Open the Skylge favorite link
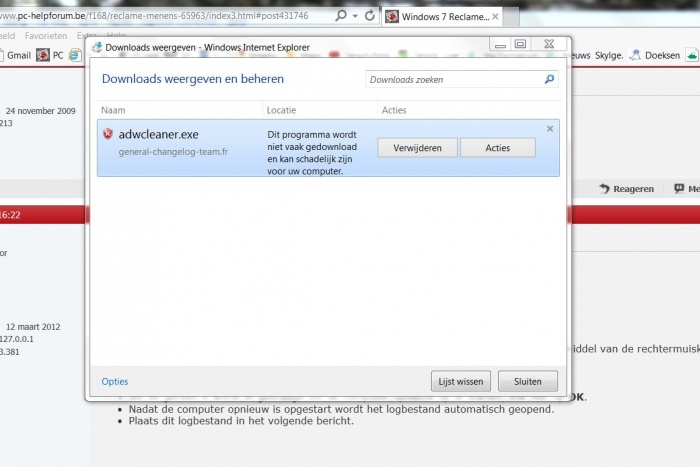Image resolution: width=700 pixels, height=467 pixels. coord(609,55)
